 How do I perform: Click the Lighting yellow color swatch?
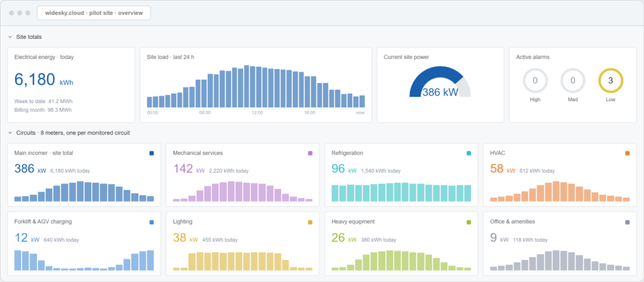tap(310, 222)
